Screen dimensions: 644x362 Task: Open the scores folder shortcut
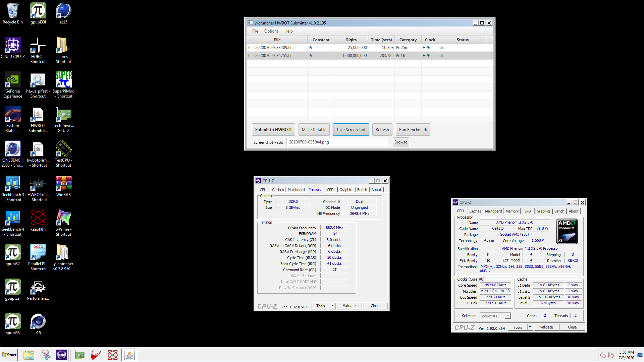pos(64,50)
